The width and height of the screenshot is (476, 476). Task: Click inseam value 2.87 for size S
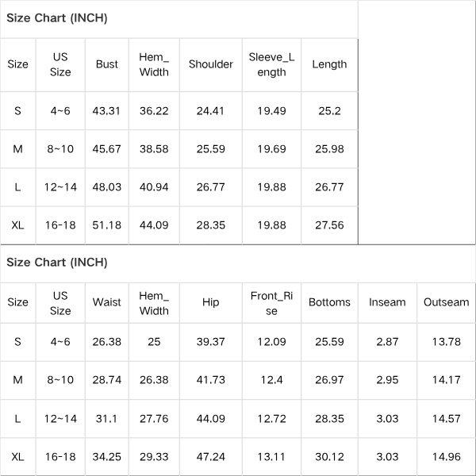387,342
